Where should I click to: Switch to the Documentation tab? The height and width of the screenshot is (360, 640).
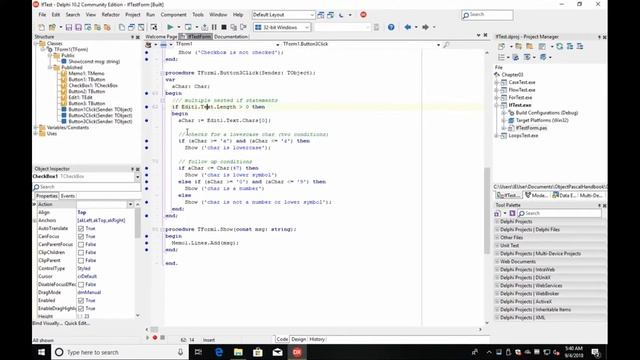coord(231,37)
